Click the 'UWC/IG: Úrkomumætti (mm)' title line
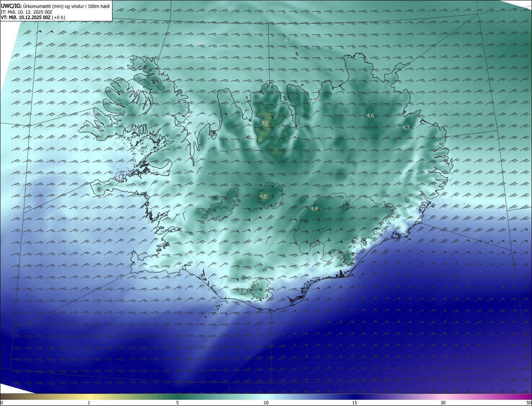This screenshot has width=532, height=406. [55, 6]
